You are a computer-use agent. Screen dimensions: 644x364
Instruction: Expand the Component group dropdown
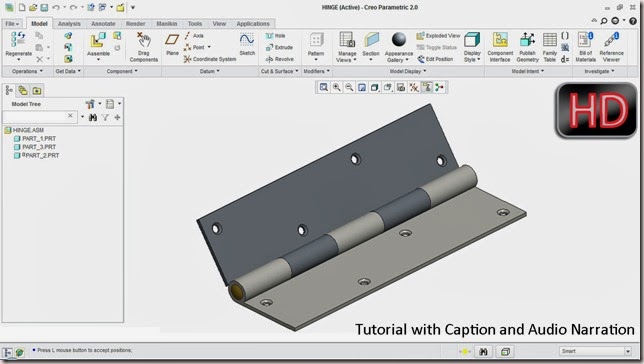(122, 71)
